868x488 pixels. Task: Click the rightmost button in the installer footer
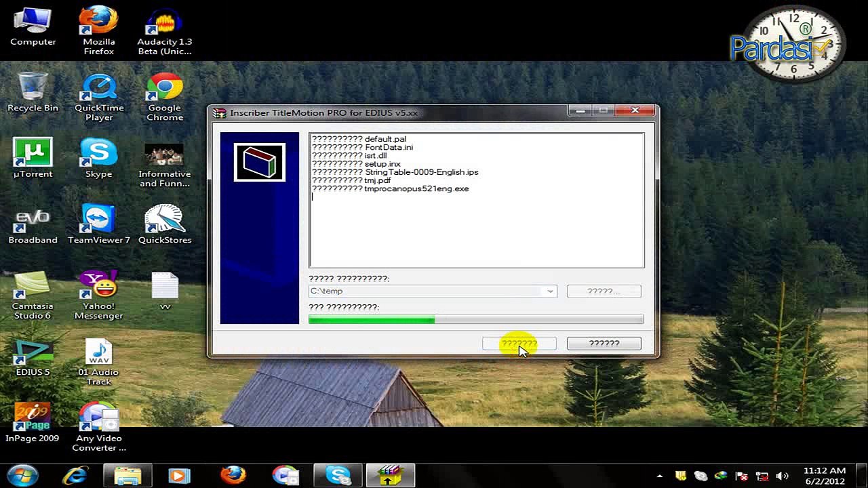(x=604, y=344)
